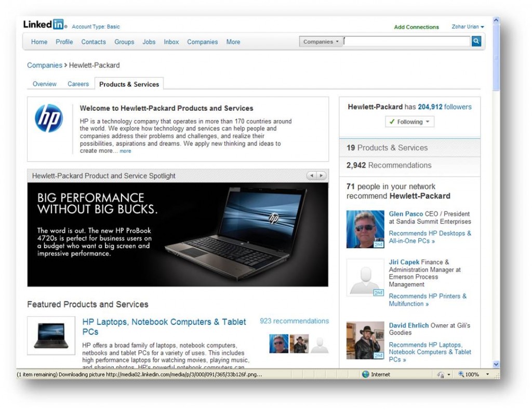Open Glen Pasco's profile photo
Viewport: 532px width, 411px height.
365,229
